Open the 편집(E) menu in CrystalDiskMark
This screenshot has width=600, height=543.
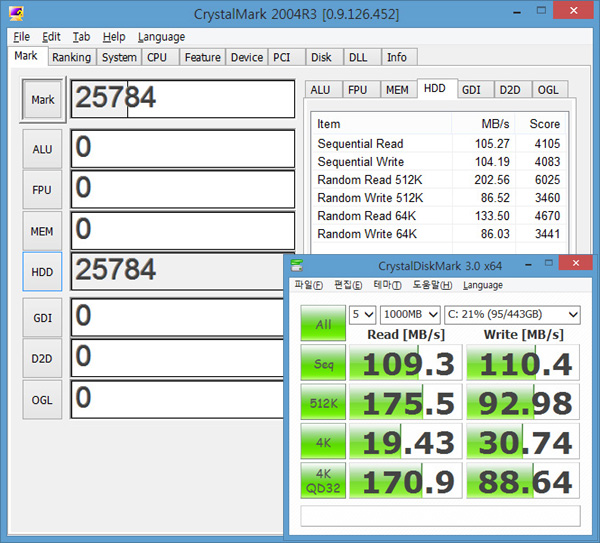click(348, 285)
